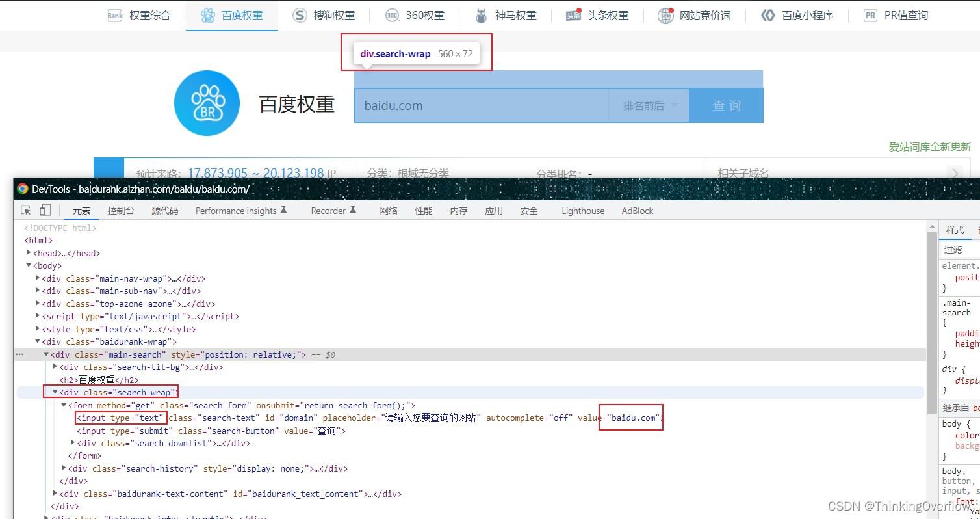The height and width of the screenshot is (519, 980).
Task: Switch to the 控制台 DevTools tab
Action: [x=121, y=211]
